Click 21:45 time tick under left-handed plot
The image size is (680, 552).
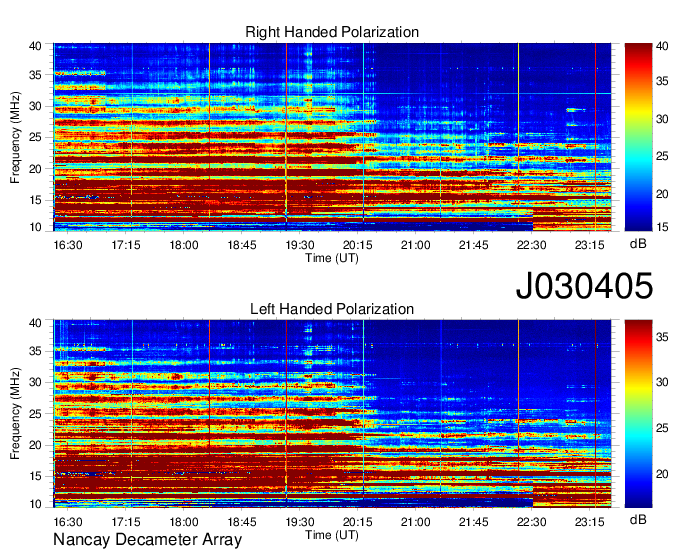474,521
